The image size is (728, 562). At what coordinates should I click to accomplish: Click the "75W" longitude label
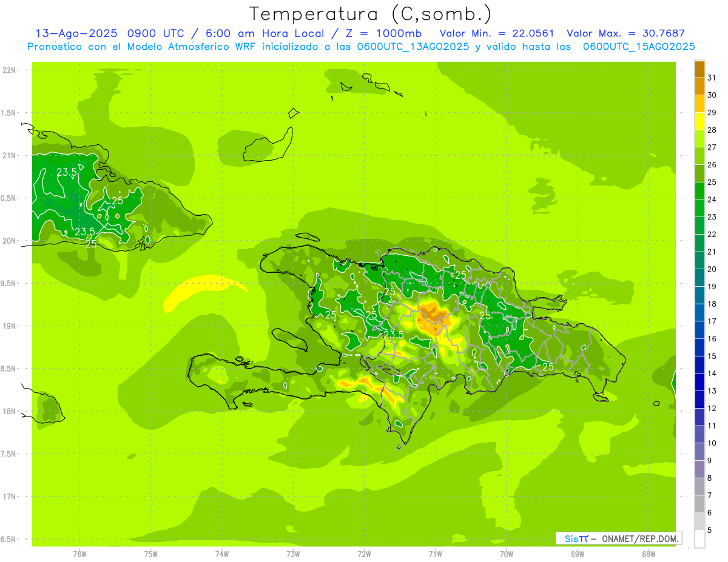pyautogui.click(x=150, y=554)
